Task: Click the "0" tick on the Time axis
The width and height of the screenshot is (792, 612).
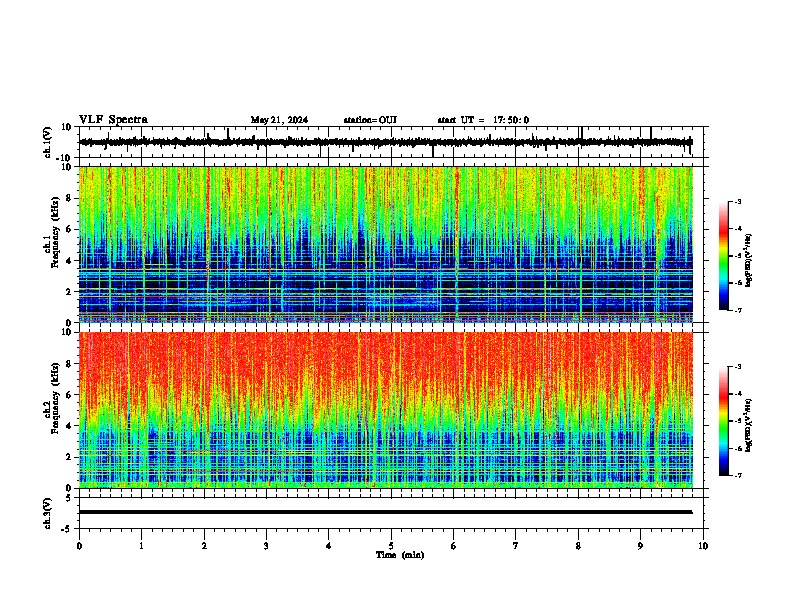Action: pyautogui.click(x=79, y=546)
